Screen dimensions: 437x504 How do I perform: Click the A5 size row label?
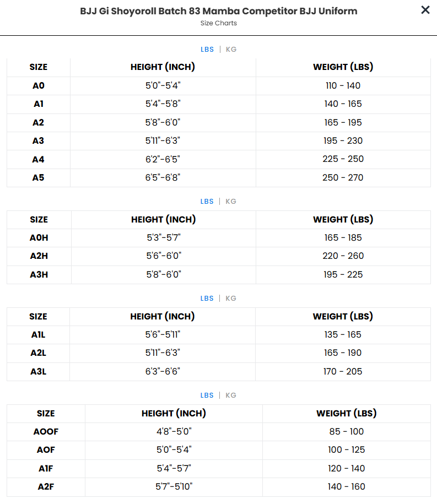(39, 177)
